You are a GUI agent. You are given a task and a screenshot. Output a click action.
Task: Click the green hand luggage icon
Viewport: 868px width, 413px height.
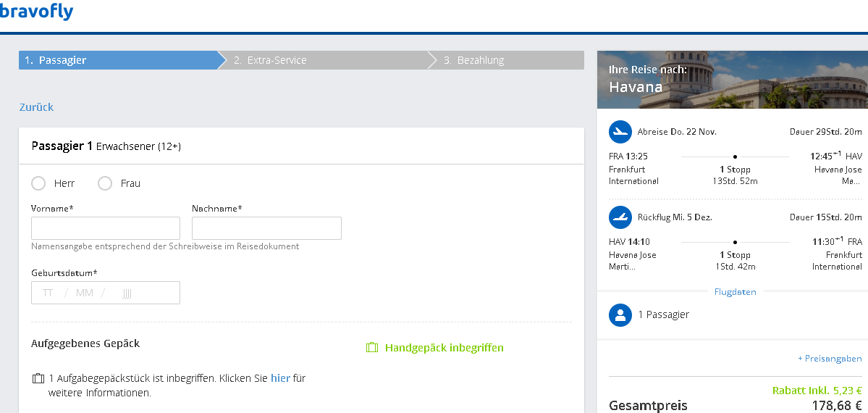pyautogui.click(x=372, y=348)
